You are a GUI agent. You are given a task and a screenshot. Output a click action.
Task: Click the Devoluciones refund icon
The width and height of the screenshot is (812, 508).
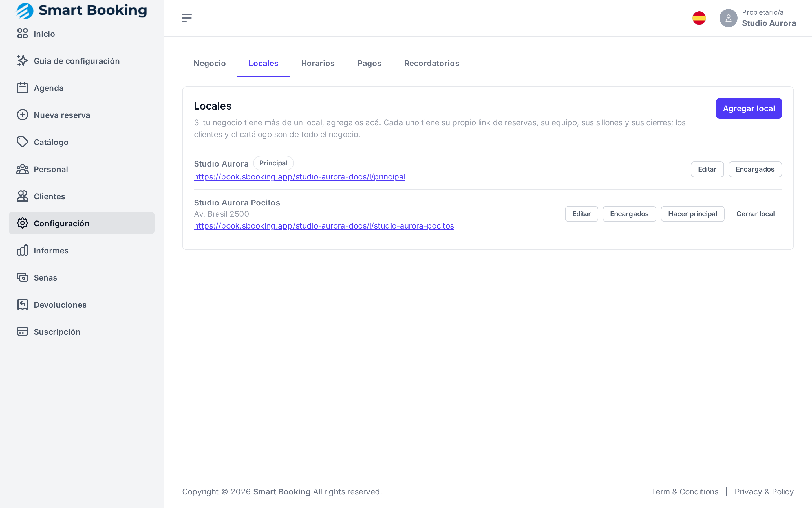click(23, 305)
